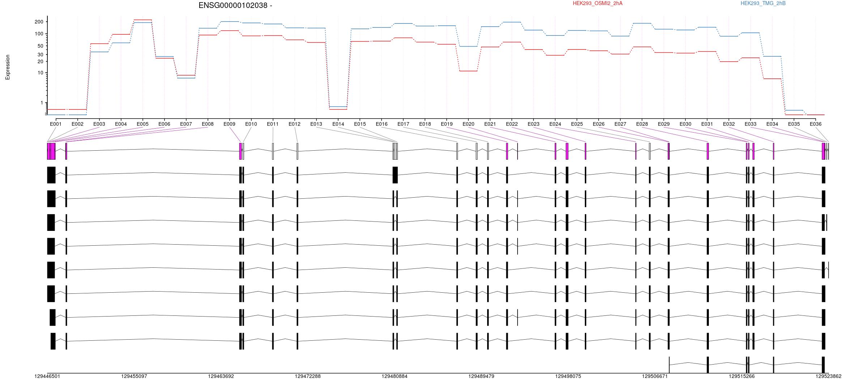Click y-axis tick value 20
This screenshot has height=383, width=868.
(41, 61)
